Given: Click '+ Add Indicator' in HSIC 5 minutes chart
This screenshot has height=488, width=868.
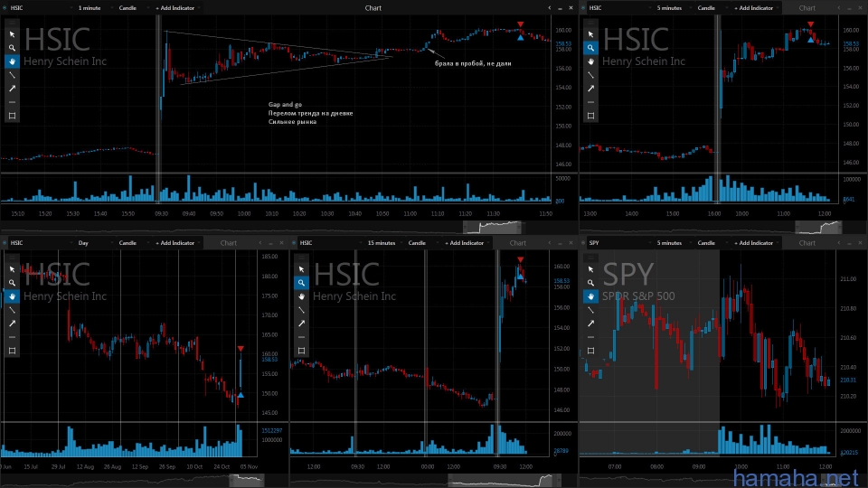Looking at the screenshot, I should (754, 8).
